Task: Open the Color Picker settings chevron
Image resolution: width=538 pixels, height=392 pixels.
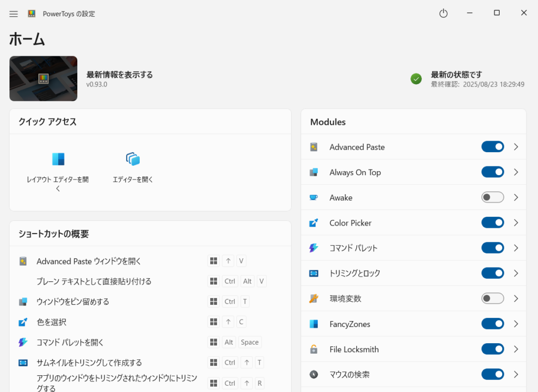Action: click(x=516, y=223)
